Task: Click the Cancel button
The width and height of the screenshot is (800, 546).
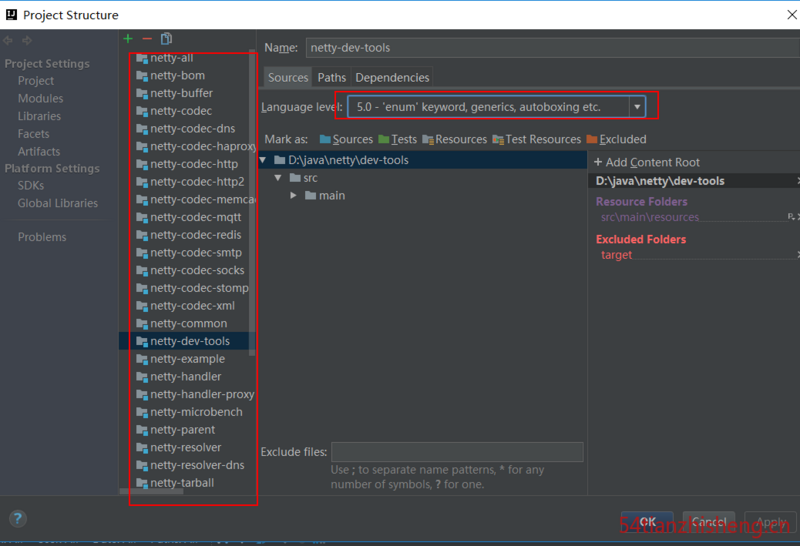Action: pos(709,522)
